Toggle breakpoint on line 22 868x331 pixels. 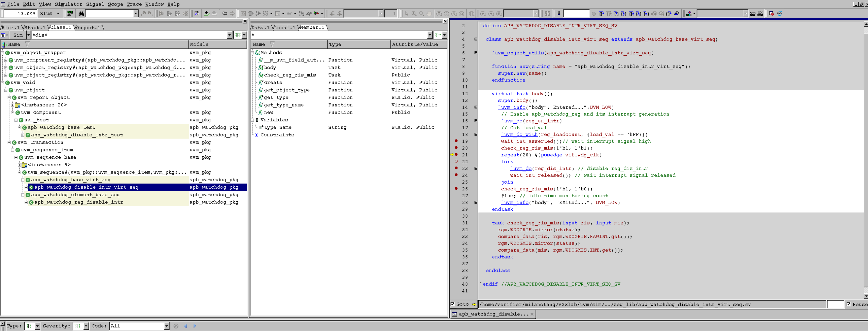(456, 161)
